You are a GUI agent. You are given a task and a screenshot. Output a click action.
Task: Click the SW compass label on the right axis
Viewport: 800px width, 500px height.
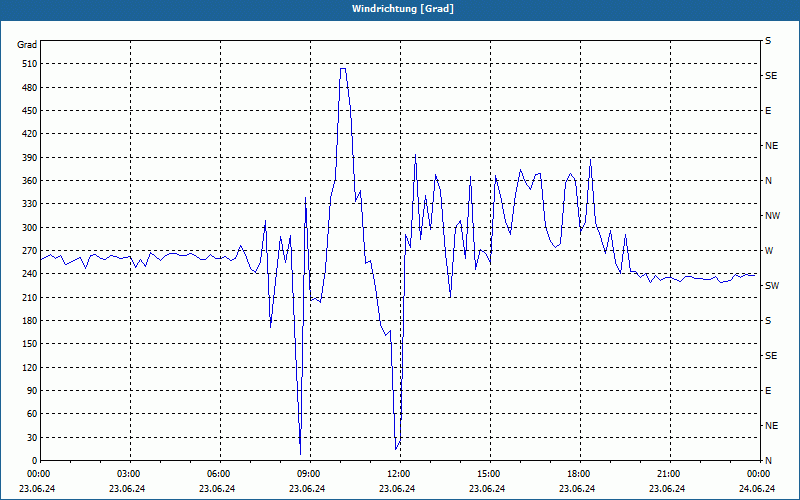tap(772, 286)
